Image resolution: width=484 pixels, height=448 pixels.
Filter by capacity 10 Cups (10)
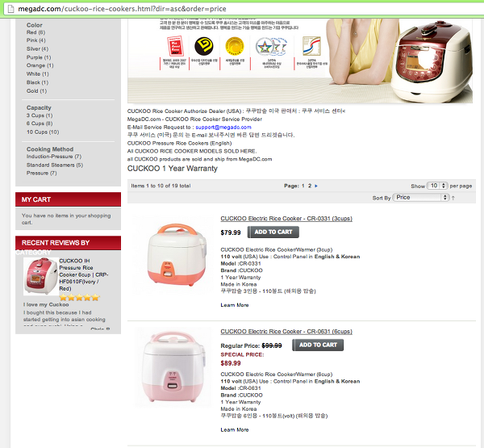coord(43,132)
